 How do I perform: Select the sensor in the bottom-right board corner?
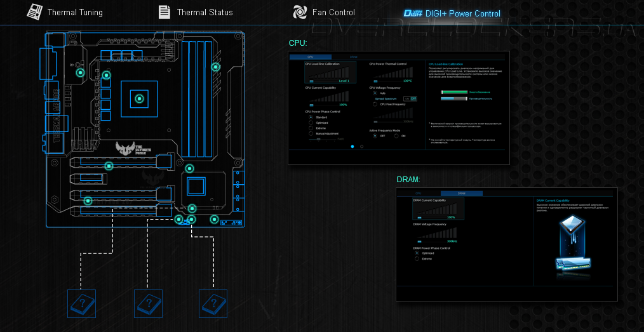(x=214, y=219)
